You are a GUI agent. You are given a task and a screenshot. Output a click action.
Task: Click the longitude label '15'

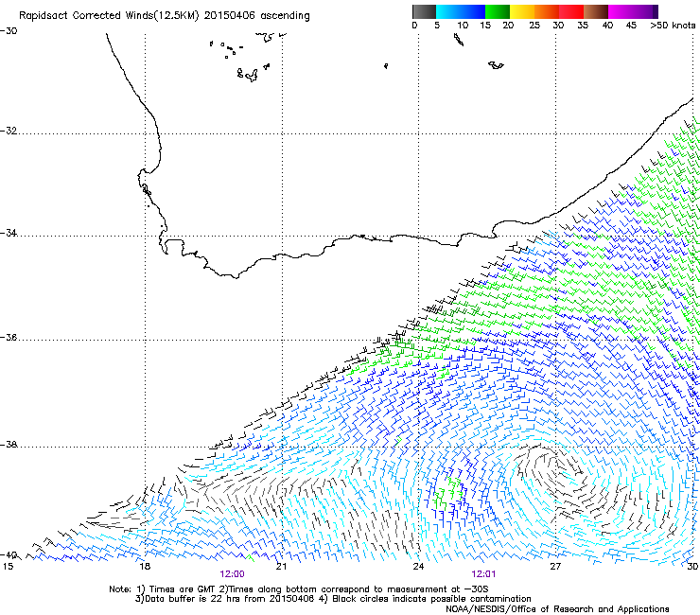click(x=8, y=567)
